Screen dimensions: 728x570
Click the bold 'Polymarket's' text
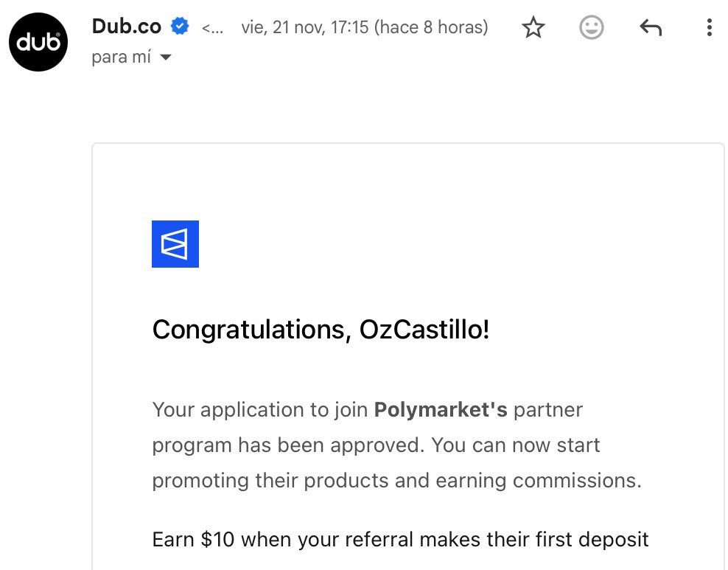(441, 409)
